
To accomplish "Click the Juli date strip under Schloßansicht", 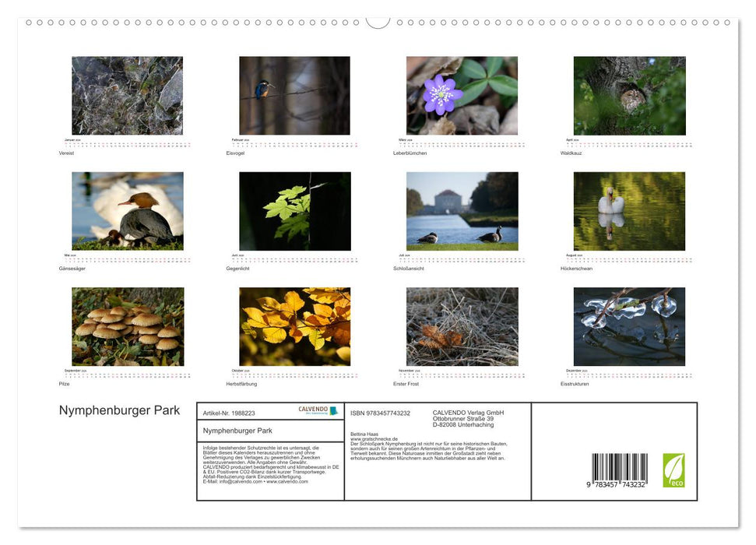I will (464, 258).
